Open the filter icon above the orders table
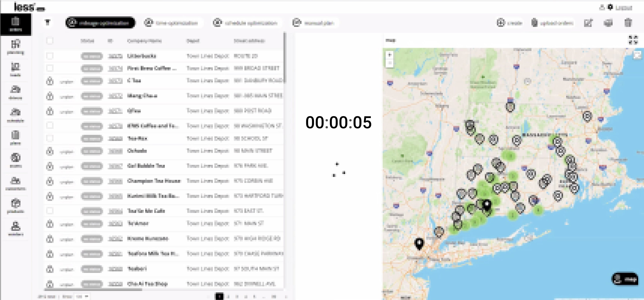 click(x=48, y=23)
